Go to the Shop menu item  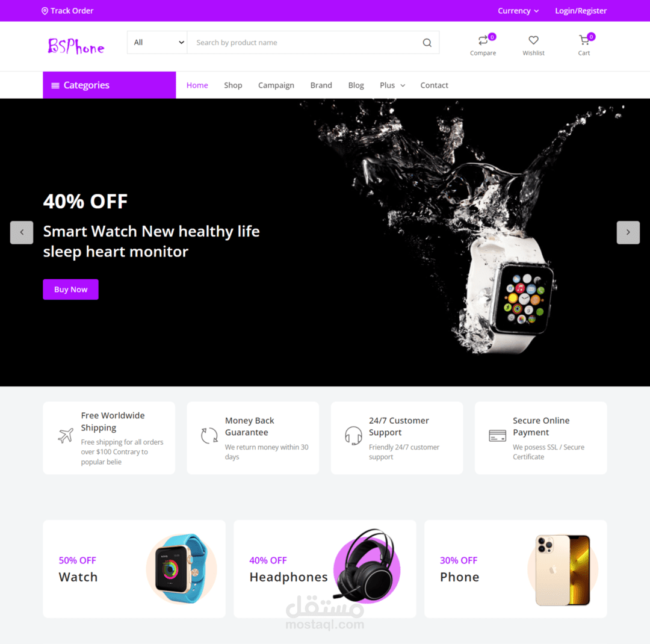click(x=233, y=85)
